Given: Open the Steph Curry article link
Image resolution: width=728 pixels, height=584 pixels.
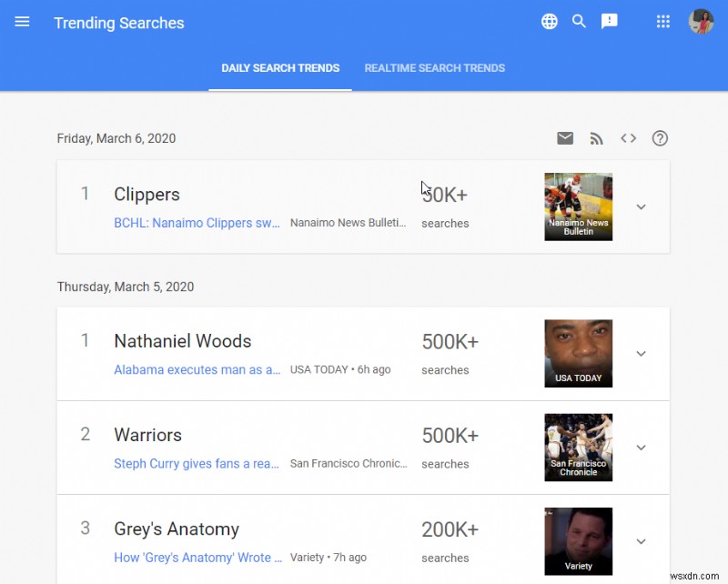Looking at the screenshot, I should [197, 464].
